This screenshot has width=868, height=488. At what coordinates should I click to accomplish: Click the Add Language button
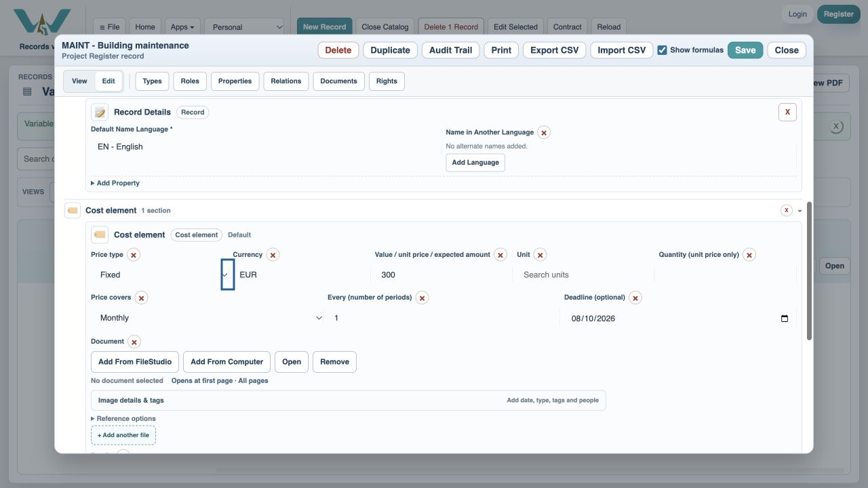click(475, 163)
